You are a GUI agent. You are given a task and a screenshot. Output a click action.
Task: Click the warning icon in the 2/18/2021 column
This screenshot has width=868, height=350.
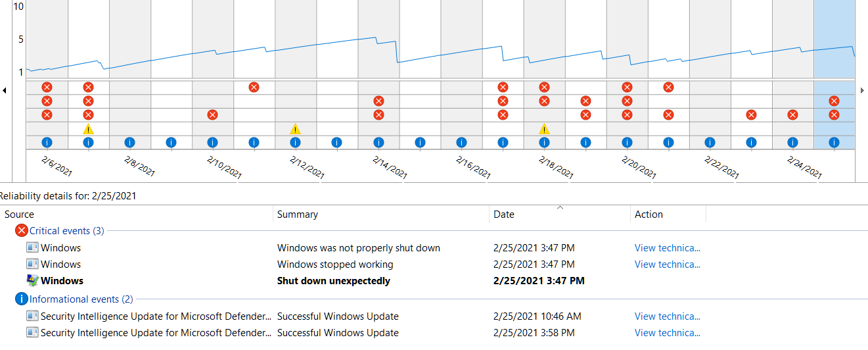pyautogui.click(x=544, y=129)
